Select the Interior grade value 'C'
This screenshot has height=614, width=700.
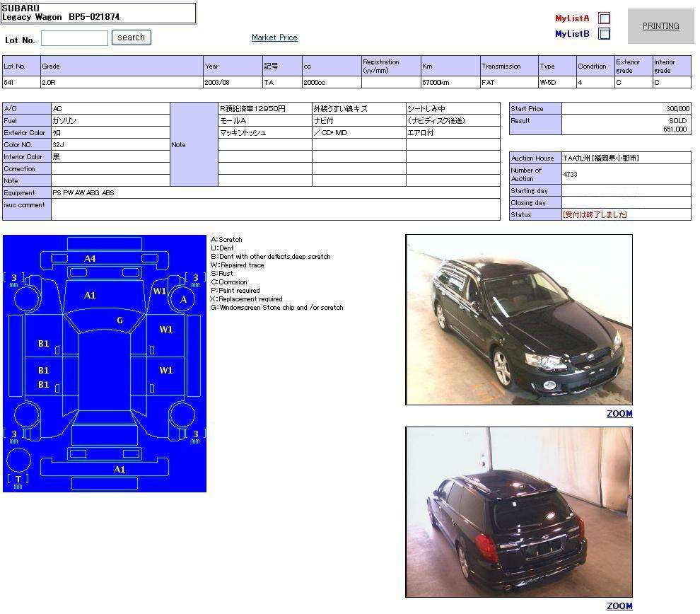point(657,83)
